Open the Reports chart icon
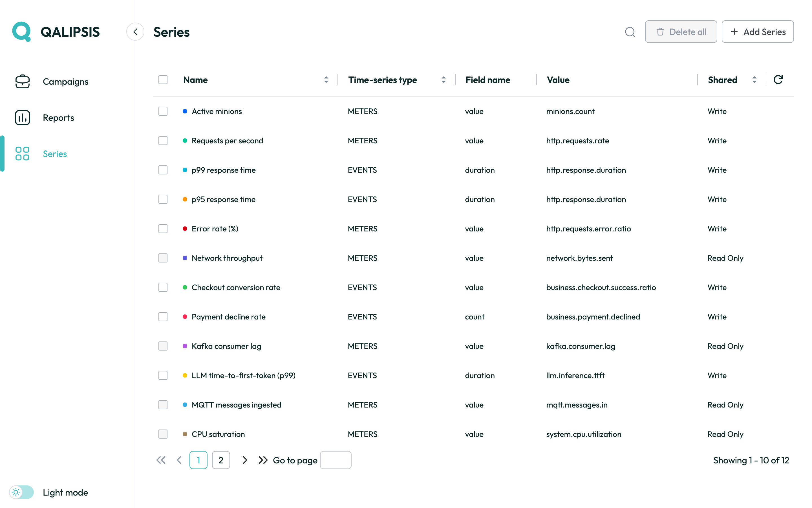812x508 pixels. [x=23, y=118]
